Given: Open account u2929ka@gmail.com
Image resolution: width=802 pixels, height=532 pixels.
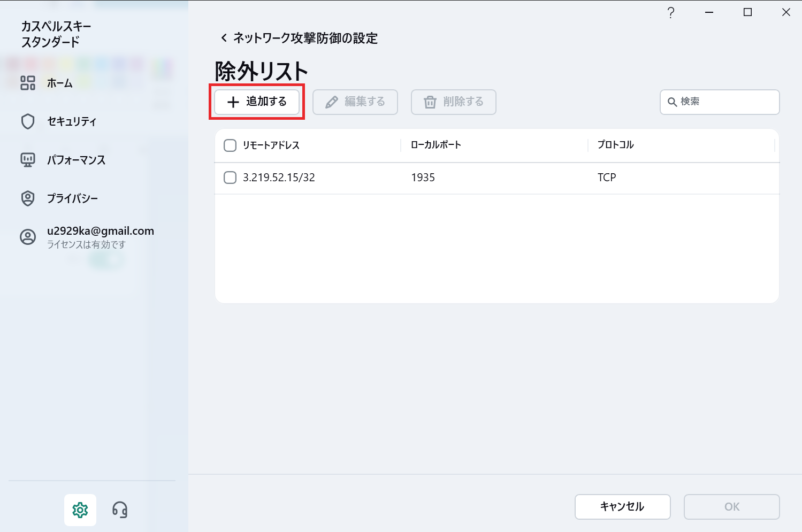Looking at the screenshot, I should (x=101, y=231).
